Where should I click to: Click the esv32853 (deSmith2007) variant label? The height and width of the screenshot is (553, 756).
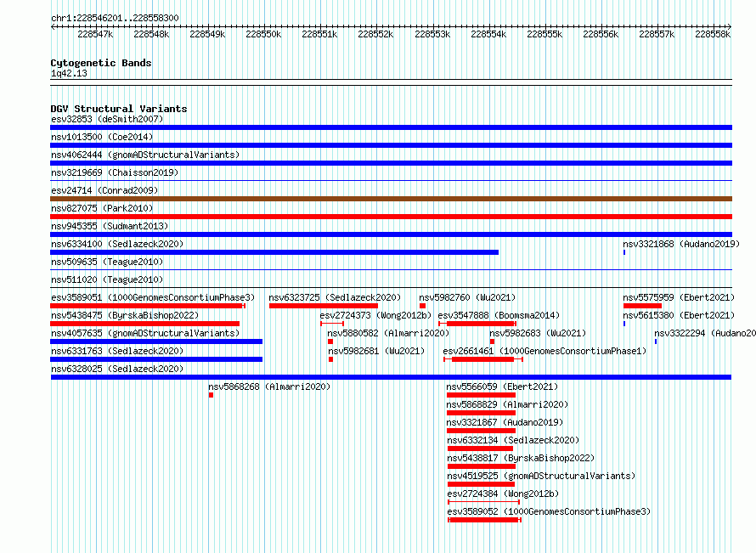coord(107,119)
